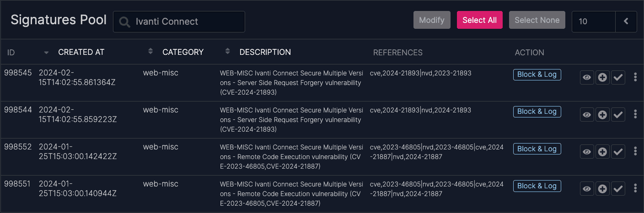
Task: Sort by Category column arrows
Action: pos(227,51)
